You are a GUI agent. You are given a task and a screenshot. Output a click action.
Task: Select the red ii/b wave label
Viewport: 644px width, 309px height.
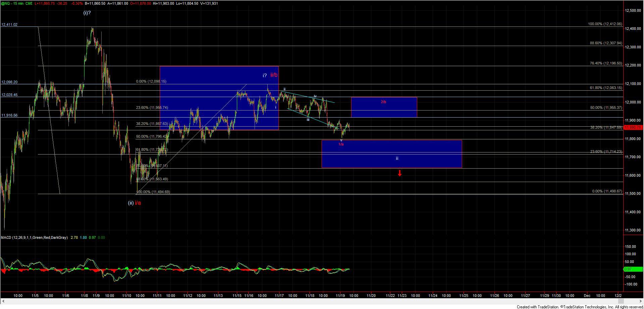coord(274,75)
